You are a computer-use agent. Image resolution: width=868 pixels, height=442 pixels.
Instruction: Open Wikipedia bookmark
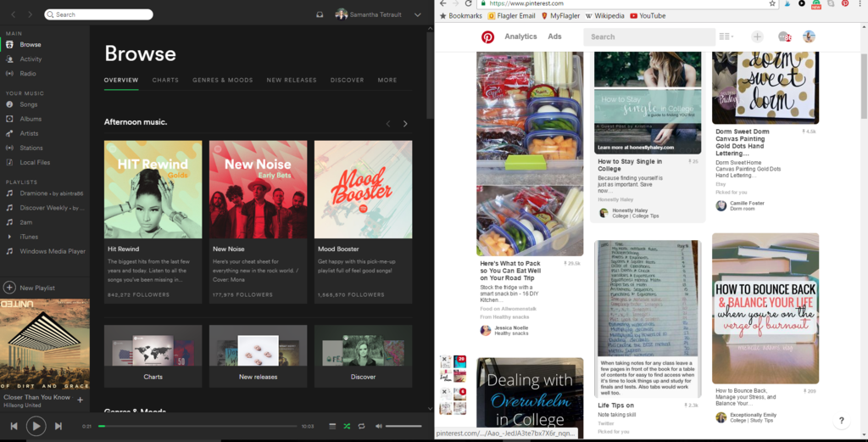tap(604, 16)
